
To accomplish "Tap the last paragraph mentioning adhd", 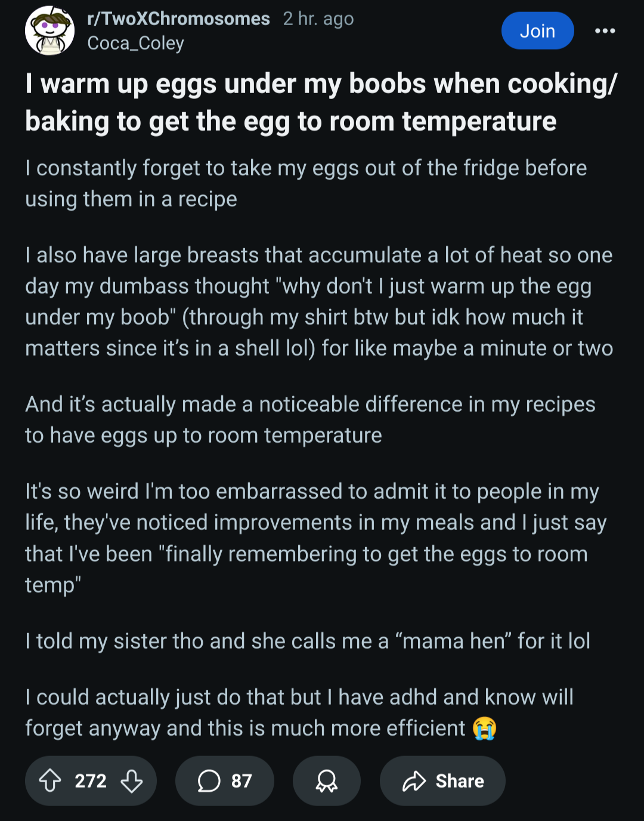I will [x=299, y=713].
